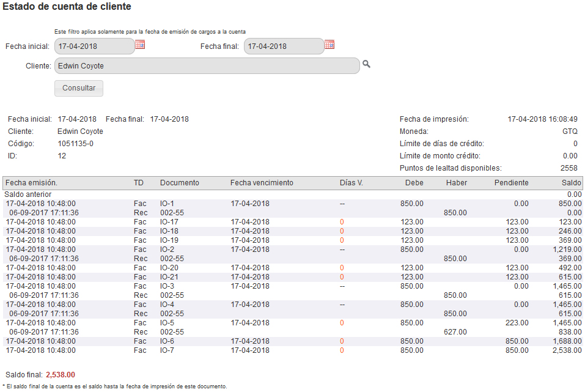
Task: Click the Fecha emisión column header
Action: (x=32, y=183)
